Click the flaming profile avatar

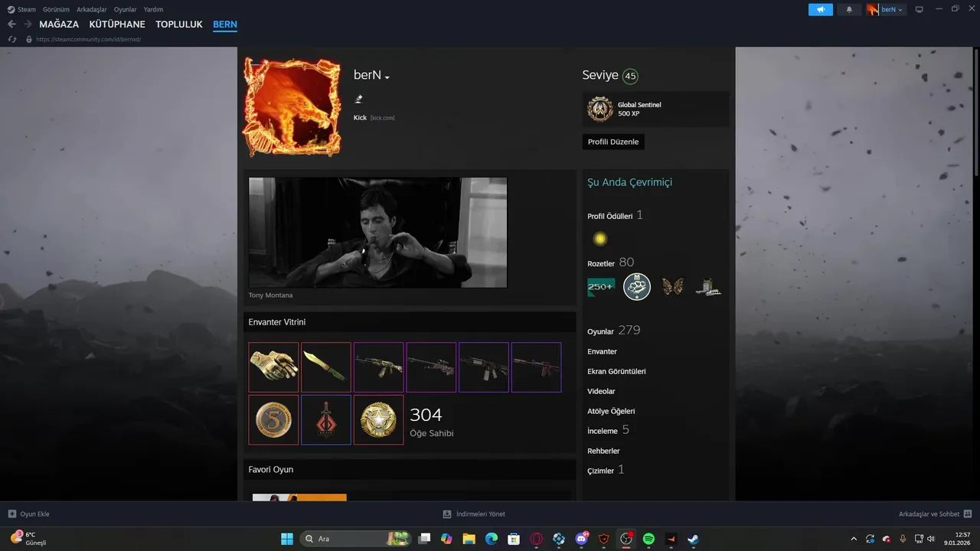[292, 106]
